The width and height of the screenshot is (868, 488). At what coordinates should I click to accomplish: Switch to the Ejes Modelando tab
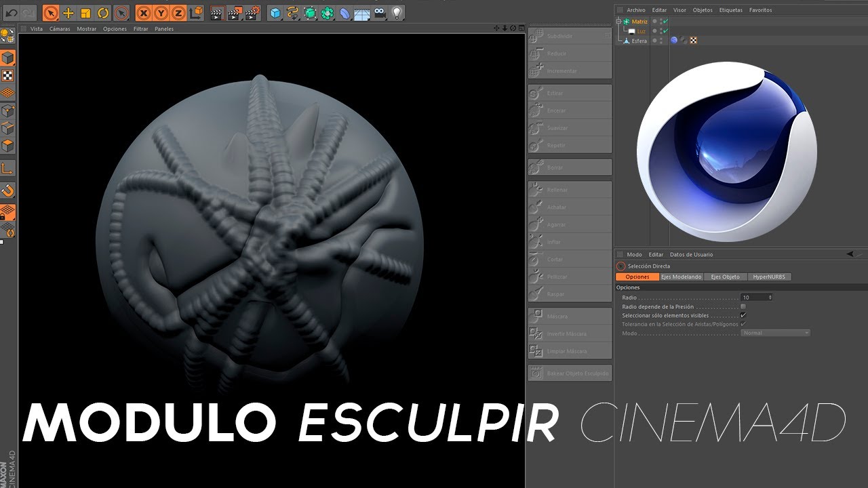(681, 277)
